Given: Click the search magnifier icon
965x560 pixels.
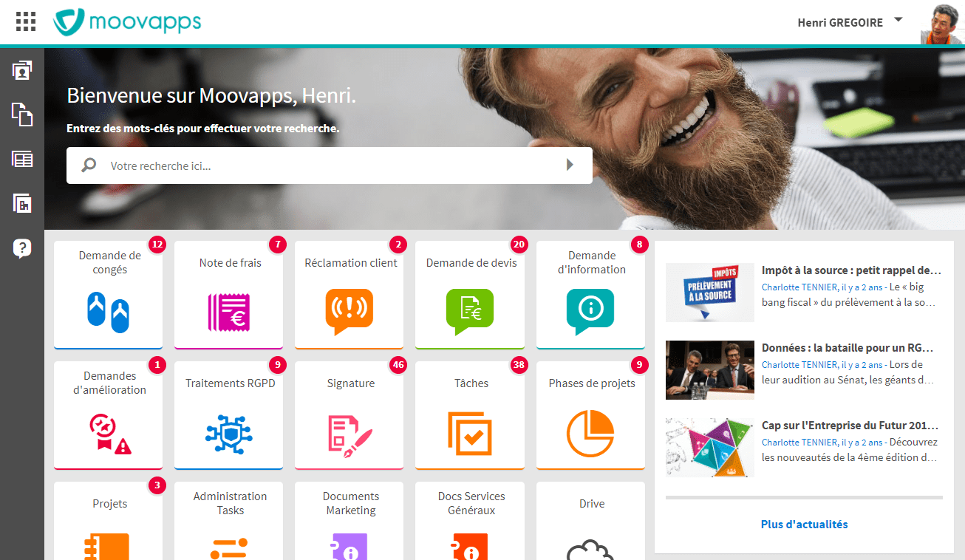Looking at the screenshot, I should [x=89, y=165].
